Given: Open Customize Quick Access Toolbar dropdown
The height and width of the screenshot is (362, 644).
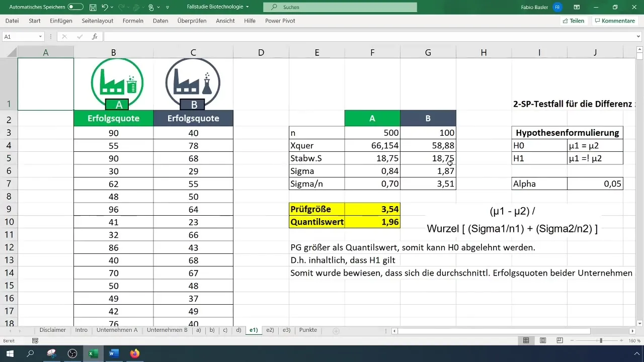Looking at the screenshot, I should coord(168,8).
